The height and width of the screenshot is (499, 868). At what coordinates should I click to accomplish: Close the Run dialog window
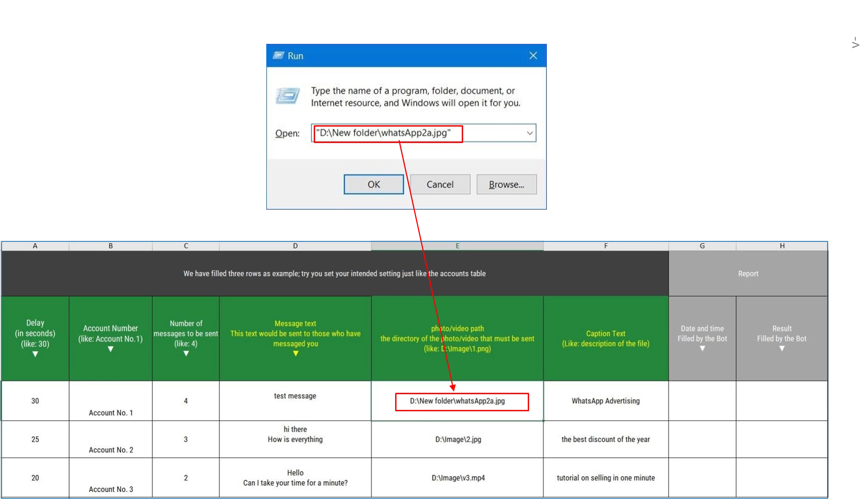533,56
